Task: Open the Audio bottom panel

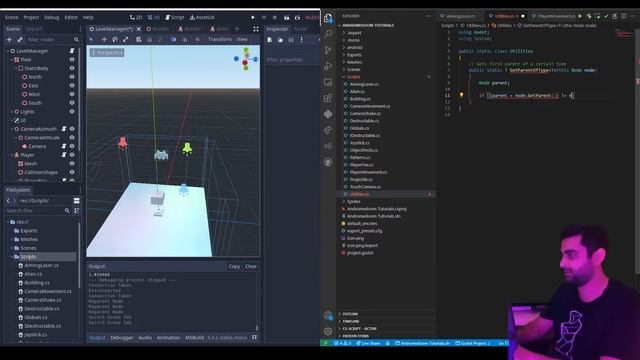Action: 145,338
